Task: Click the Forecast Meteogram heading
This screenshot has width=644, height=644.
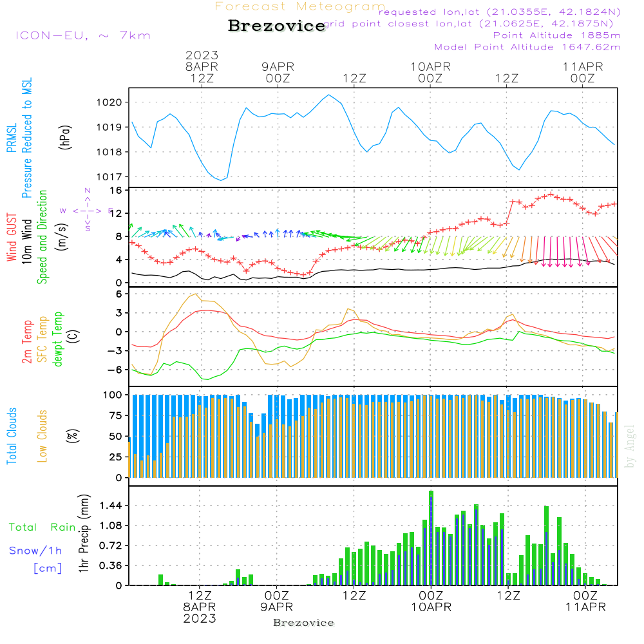Action: point(300,6)
